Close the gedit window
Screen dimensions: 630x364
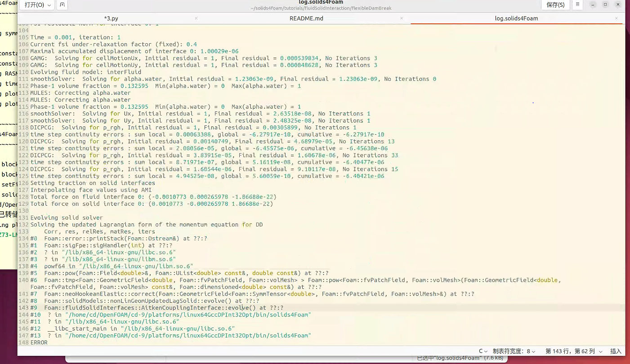click(617, 4)
